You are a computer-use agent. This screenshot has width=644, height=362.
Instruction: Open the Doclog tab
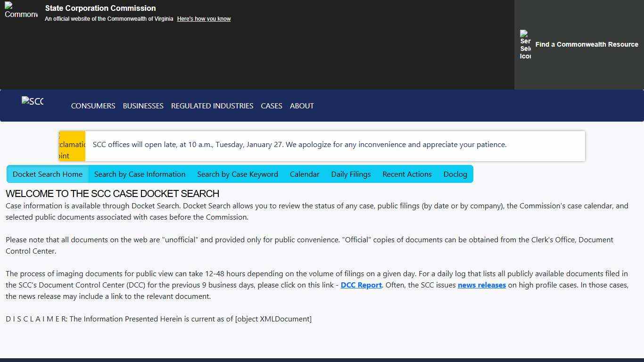pos(455,174)
